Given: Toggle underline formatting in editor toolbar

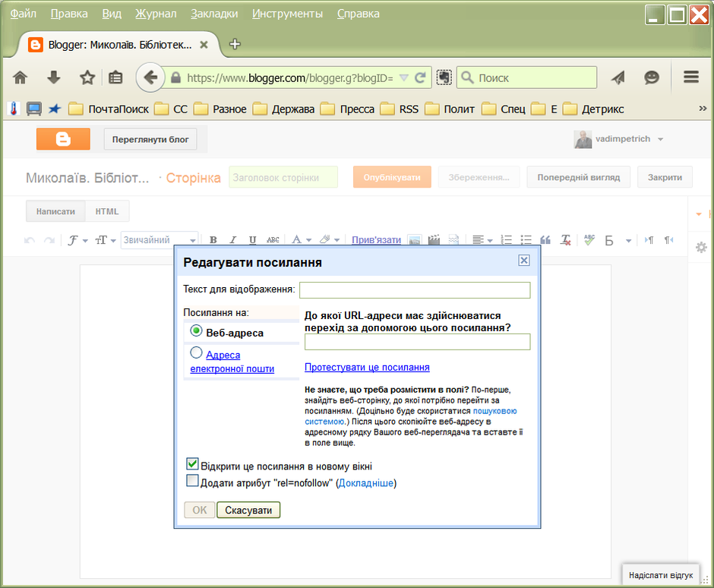Looking at the screenshot, I should click(x=253, y=240).
